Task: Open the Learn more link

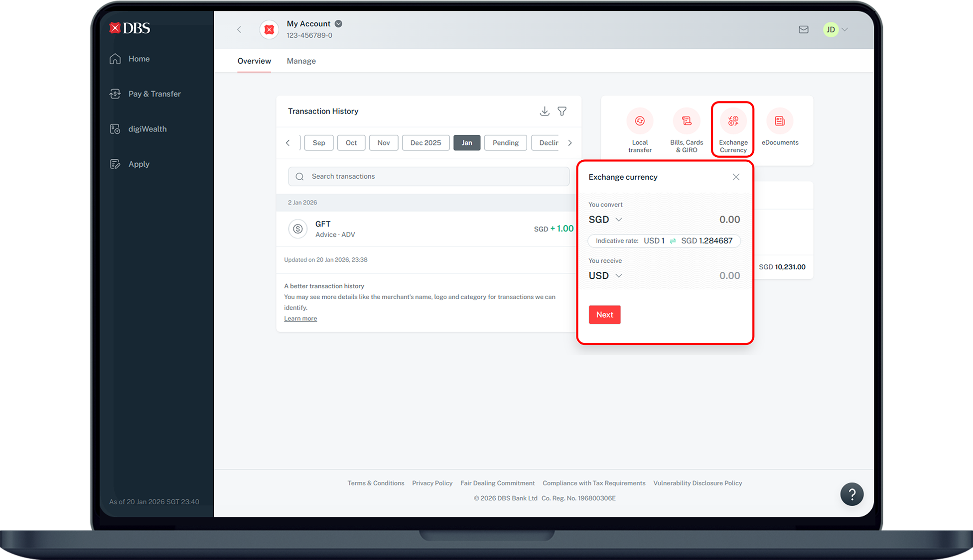Action: (x=300, y=319)
